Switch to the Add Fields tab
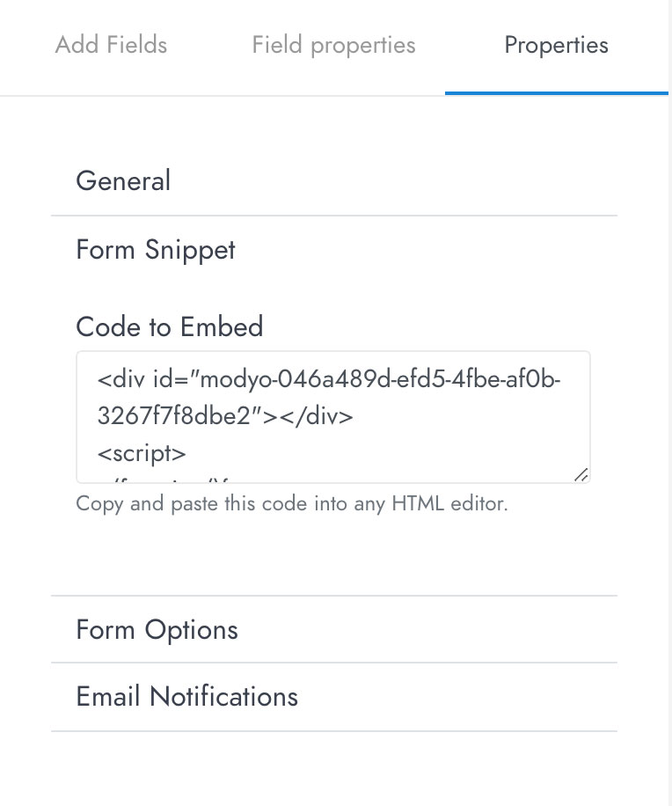 tap(111, 45)
